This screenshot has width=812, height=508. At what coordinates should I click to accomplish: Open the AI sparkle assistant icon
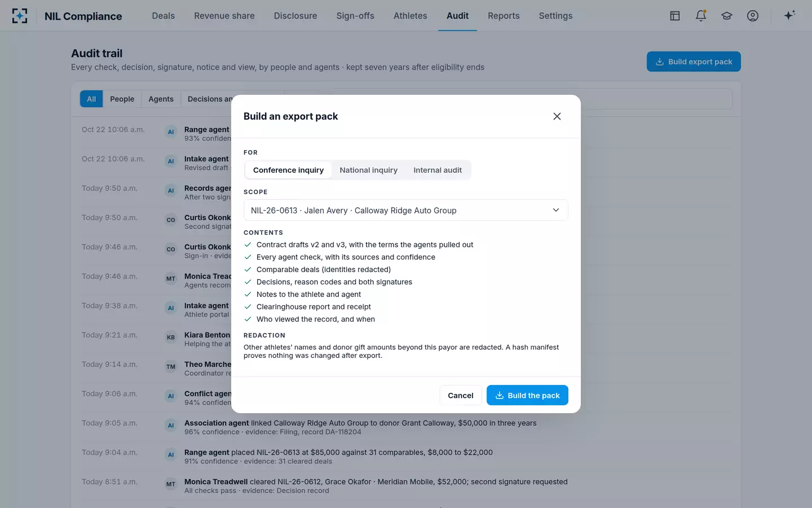(789, 15)
